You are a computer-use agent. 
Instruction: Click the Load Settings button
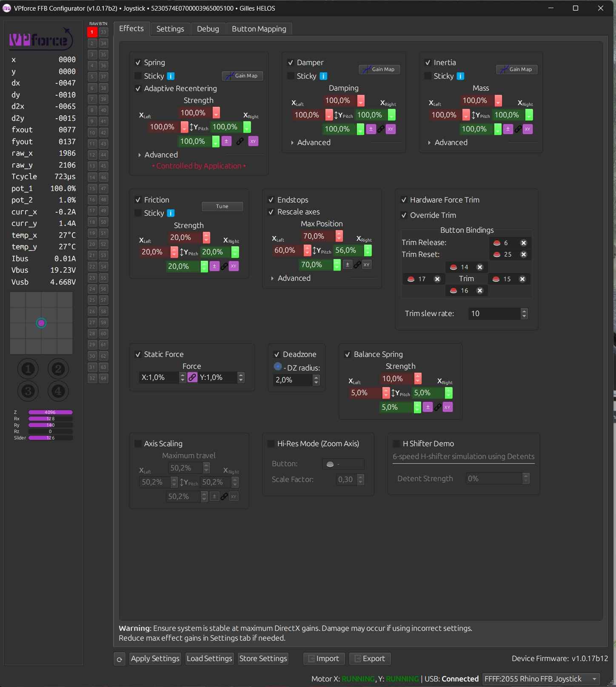(x=209, y=658)
